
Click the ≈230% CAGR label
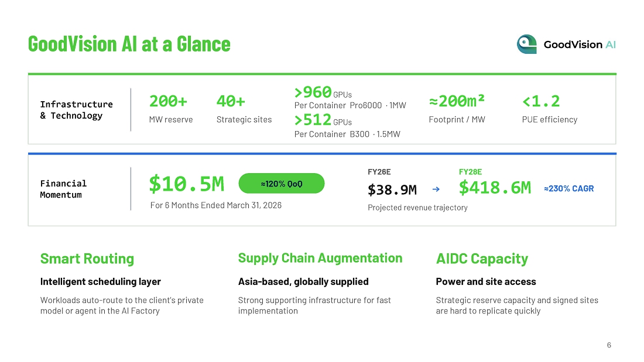click(x=569, y=188)
